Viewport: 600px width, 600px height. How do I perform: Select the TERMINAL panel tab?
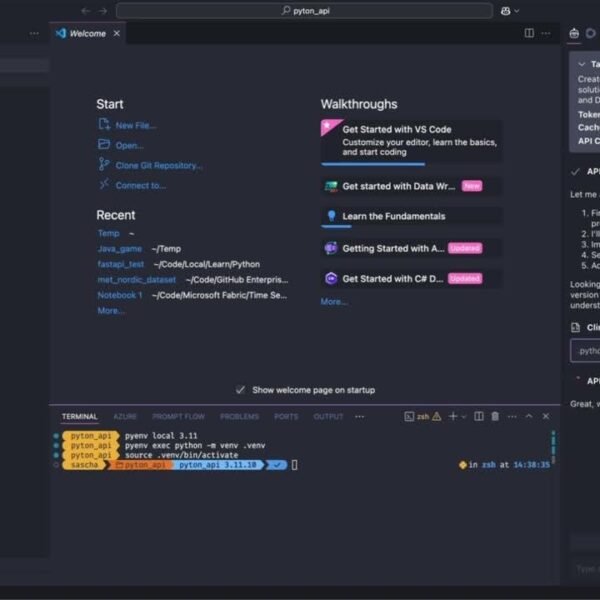80,416
